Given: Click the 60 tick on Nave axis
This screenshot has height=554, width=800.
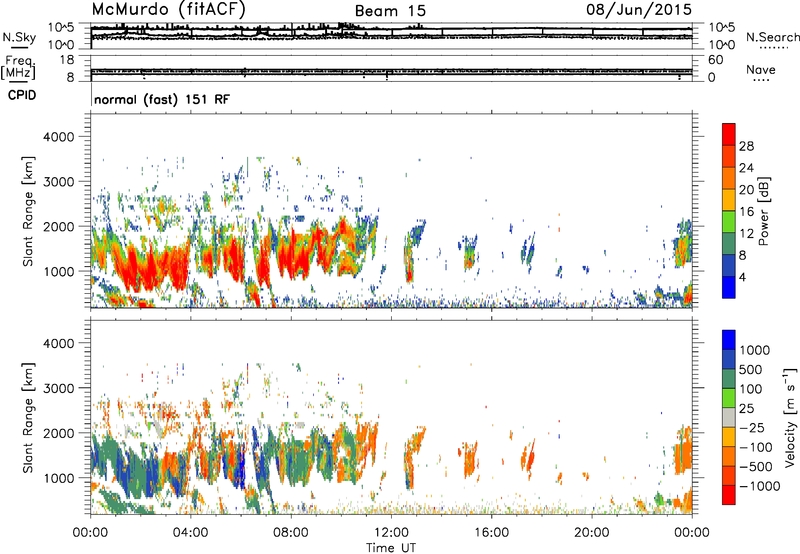Looking at the screenshot, I should pyautogui.click(x=715, y=60).
